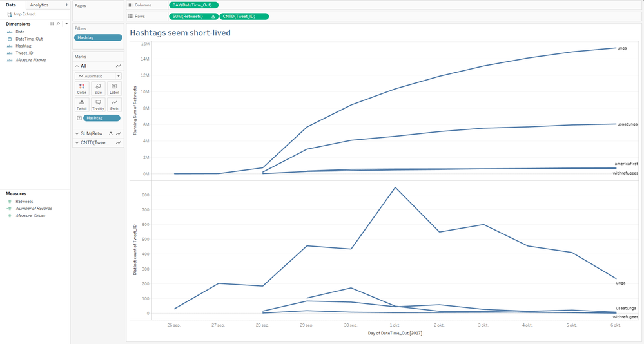Click the Abc icon next to Tweet_ID
Viewport: 644px width, 344px height.
coord(10,53)
